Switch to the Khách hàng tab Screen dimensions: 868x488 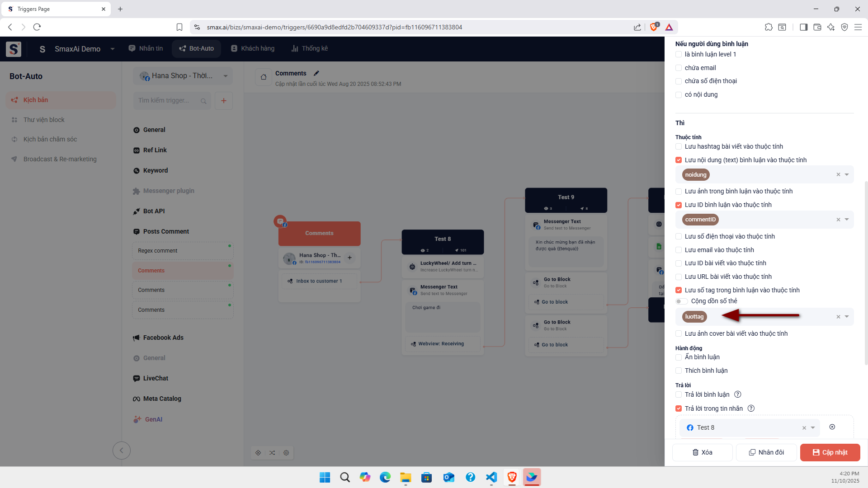(253, 48)
